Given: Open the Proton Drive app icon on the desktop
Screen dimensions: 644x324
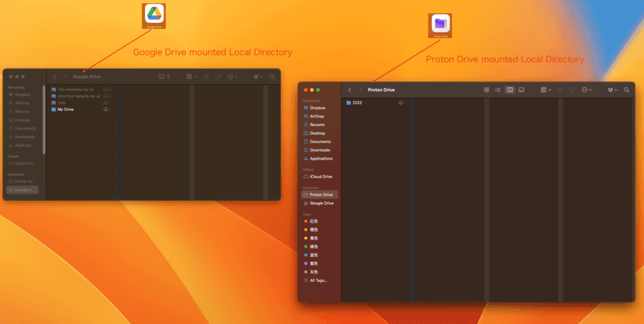Looking at the screenshot, I should click(440, 26).
